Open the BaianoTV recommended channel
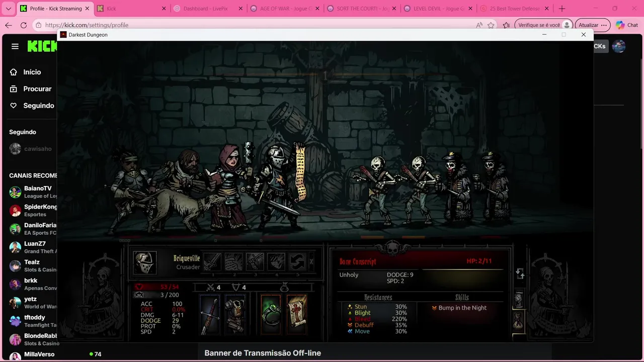The width and height of the screenshot is (644, 362). click(32, 192)
